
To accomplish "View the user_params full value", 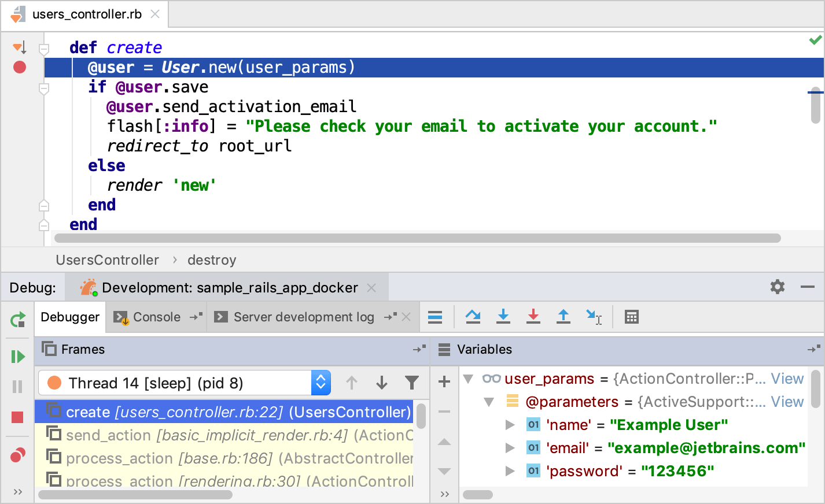I will coord(788,379).
